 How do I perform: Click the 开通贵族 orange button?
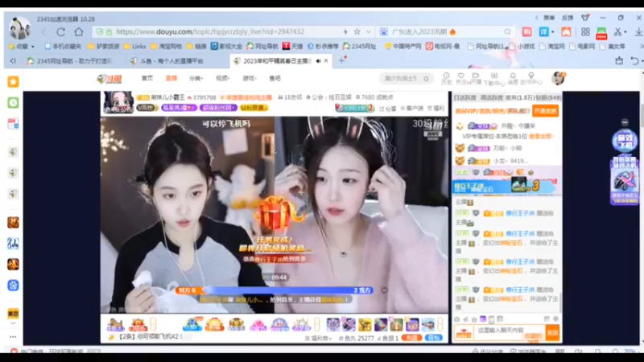[x=546, y=111]
